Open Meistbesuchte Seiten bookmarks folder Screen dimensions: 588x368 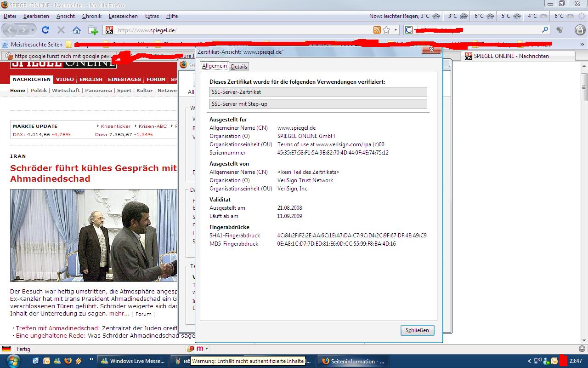tap(32, 45)
